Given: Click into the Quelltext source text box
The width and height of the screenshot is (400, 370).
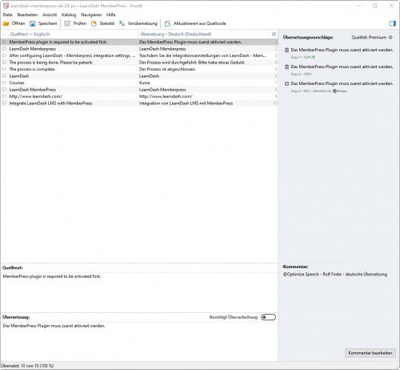Looking at the screenshot, I should tap(139, 292).
